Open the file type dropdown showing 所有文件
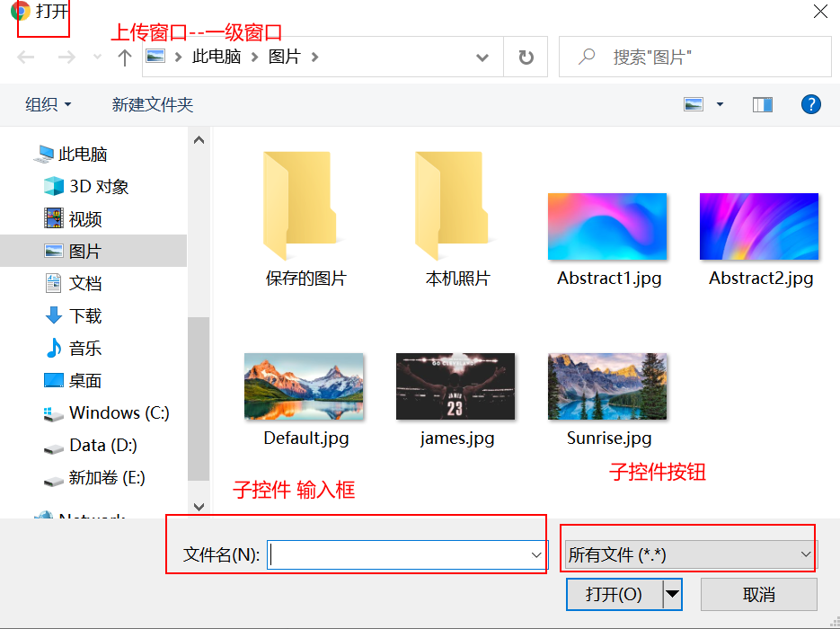This screenshot has height=629, width=840. (687, 554)
